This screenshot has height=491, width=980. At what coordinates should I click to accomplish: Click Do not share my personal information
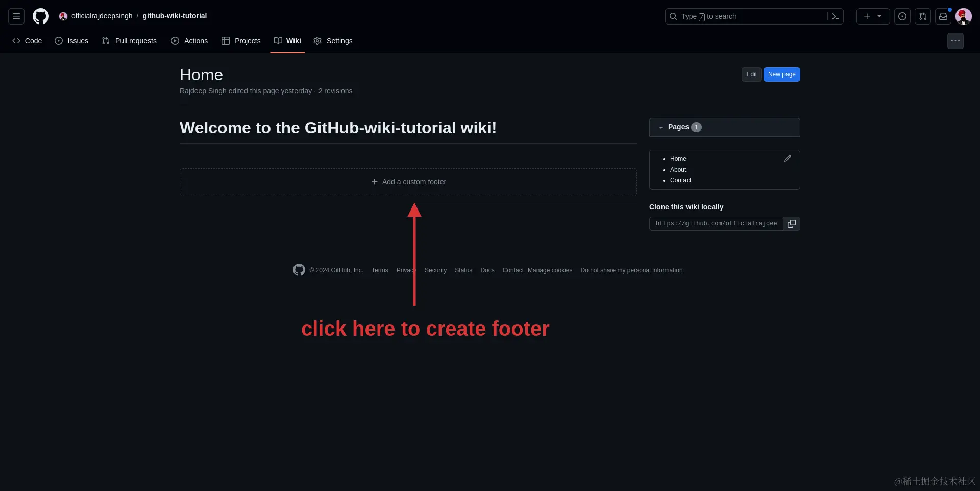pos(631,270)
